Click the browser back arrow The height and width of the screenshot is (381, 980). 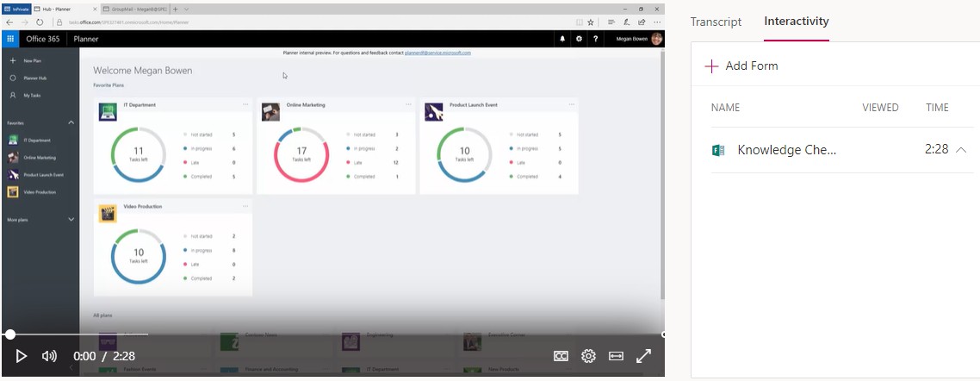coord(9,22)
